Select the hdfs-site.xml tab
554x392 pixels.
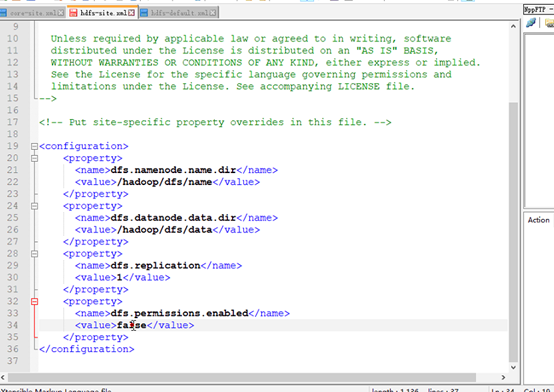tap(103, 13)
